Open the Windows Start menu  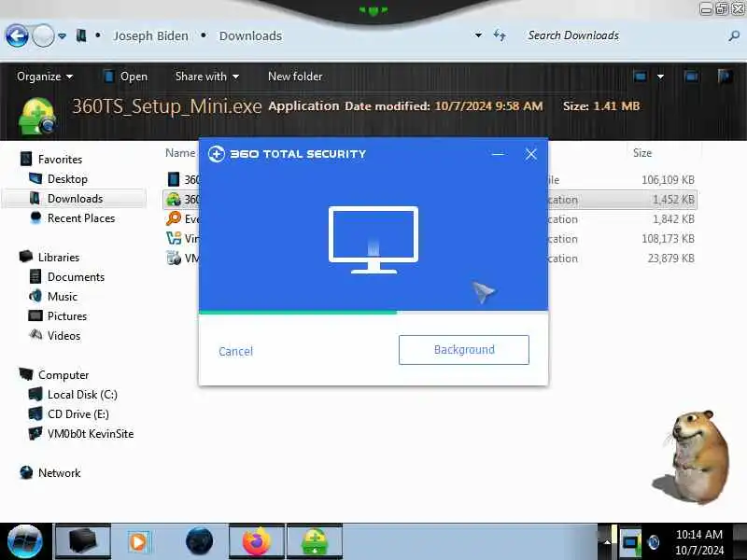click(25, 541)
